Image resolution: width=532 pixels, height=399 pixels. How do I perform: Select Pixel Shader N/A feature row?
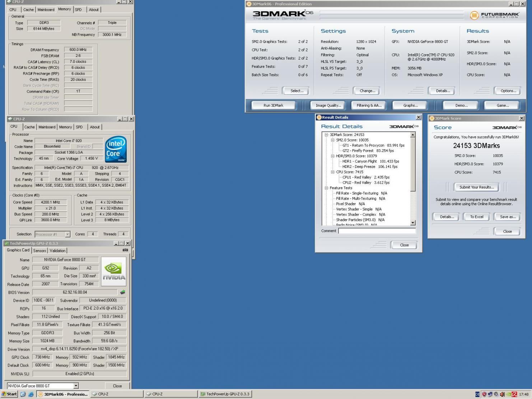coord(350,204)
